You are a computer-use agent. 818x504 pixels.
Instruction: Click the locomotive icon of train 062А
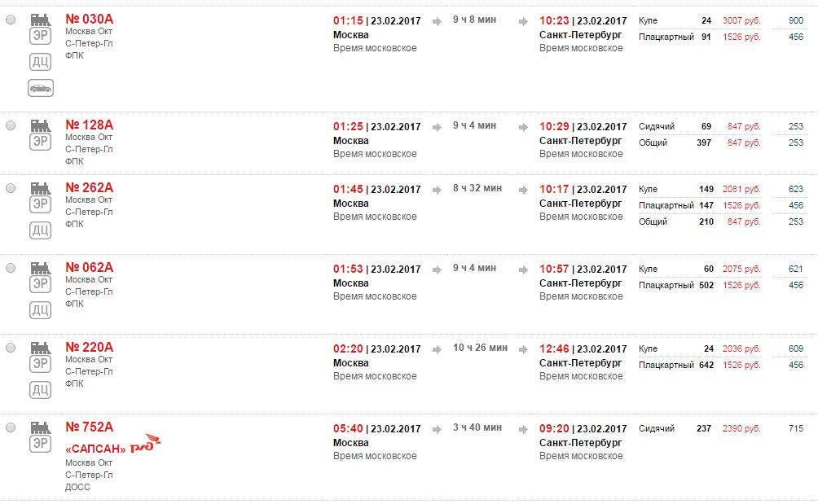41,269
